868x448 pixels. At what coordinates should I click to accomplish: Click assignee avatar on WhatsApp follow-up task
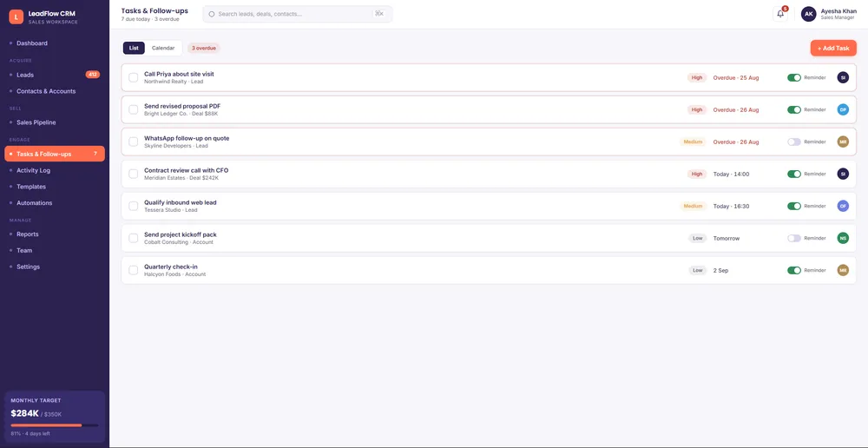click(843, 142)
